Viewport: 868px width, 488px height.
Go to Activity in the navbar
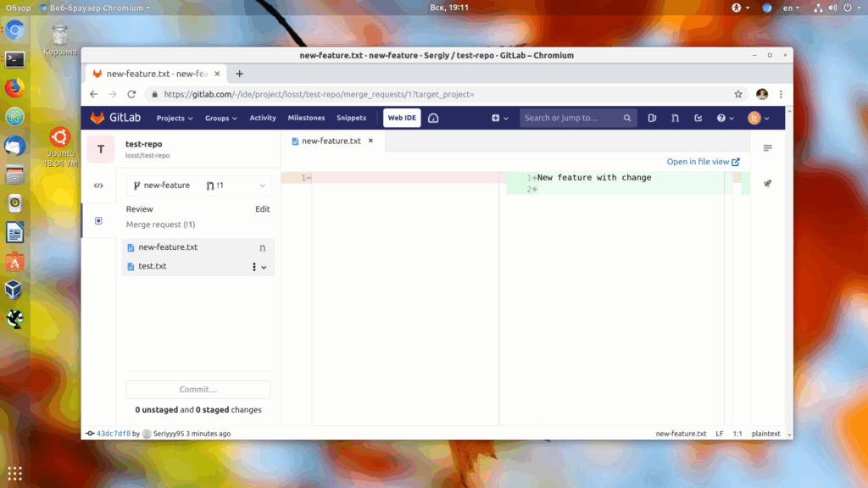(263, 118)
